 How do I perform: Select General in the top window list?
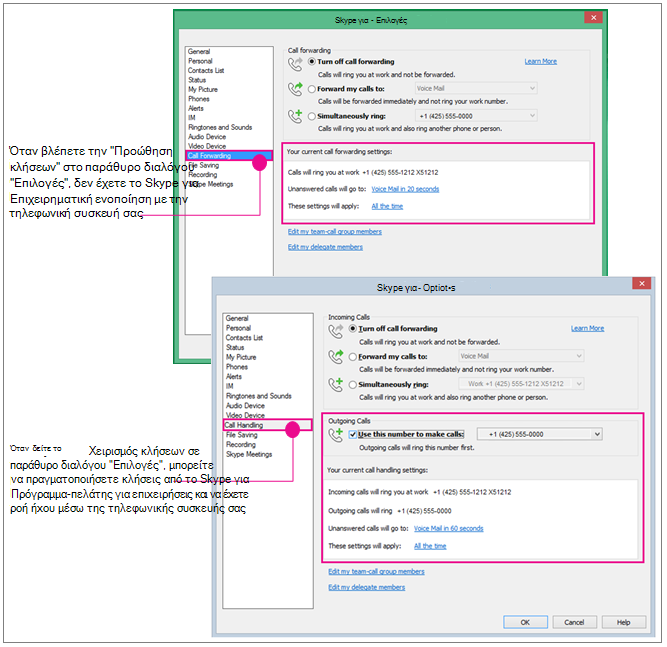pos(199,51)
